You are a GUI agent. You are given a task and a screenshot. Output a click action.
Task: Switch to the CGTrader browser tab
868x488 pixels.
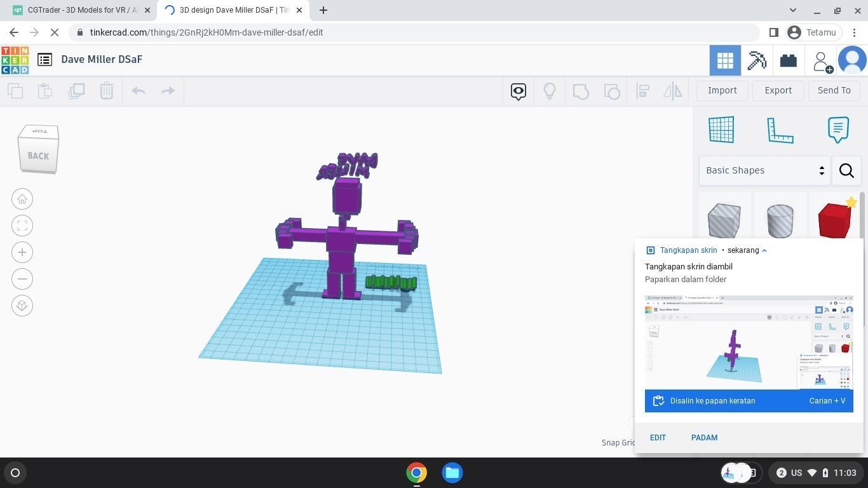[79, 10]
